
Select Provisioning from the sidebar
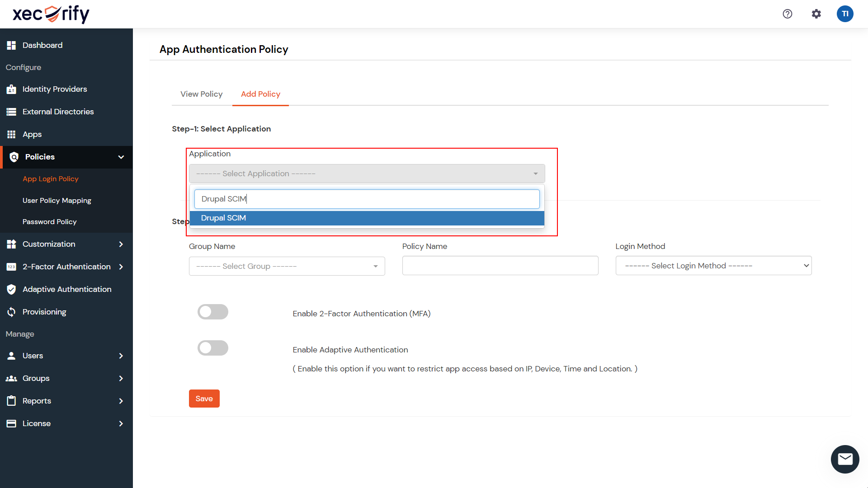click(x=44, y=312)
